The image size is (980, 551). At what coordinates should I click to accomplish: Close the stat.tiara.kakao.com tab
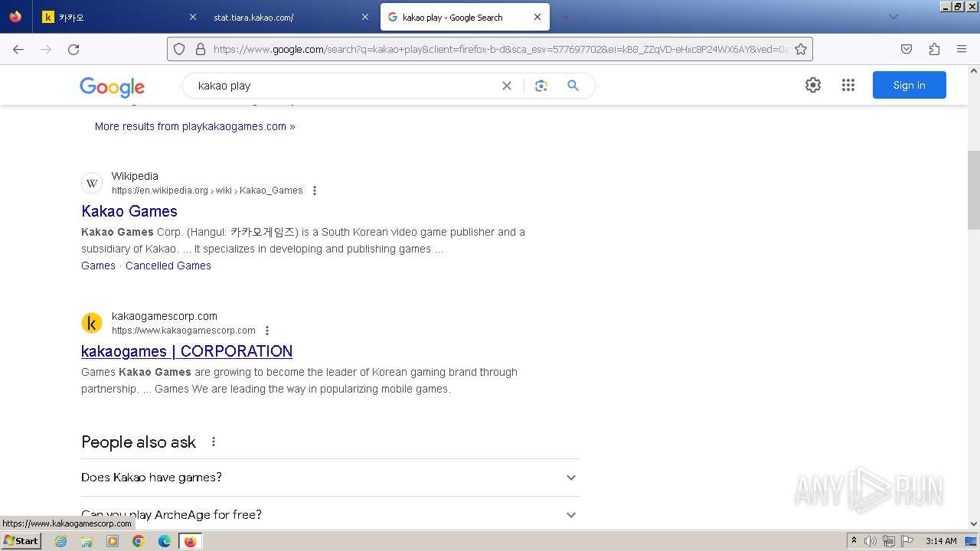[x=365, y=17]
